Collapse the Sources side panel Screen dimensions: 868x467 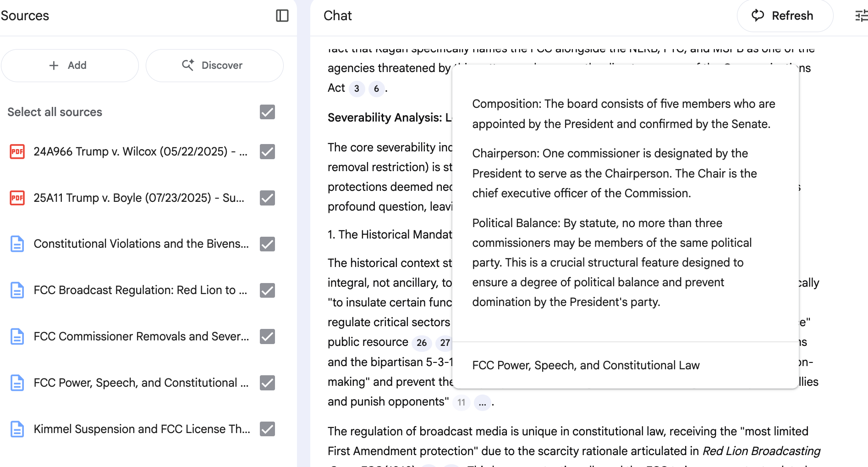point(282,16)
